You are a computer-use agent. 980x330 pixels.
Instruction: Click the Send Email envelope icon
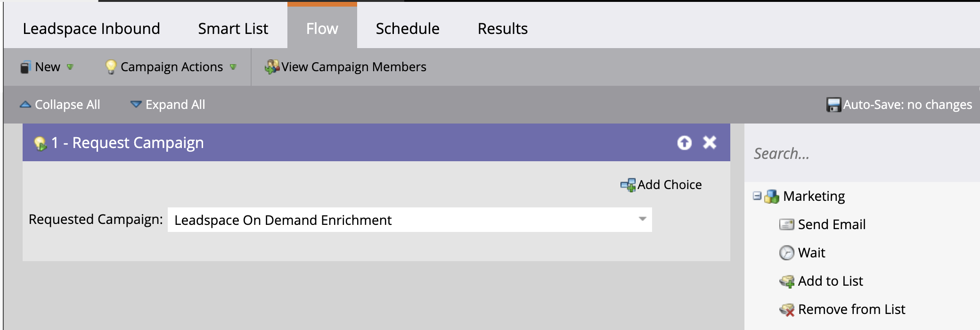787,224
